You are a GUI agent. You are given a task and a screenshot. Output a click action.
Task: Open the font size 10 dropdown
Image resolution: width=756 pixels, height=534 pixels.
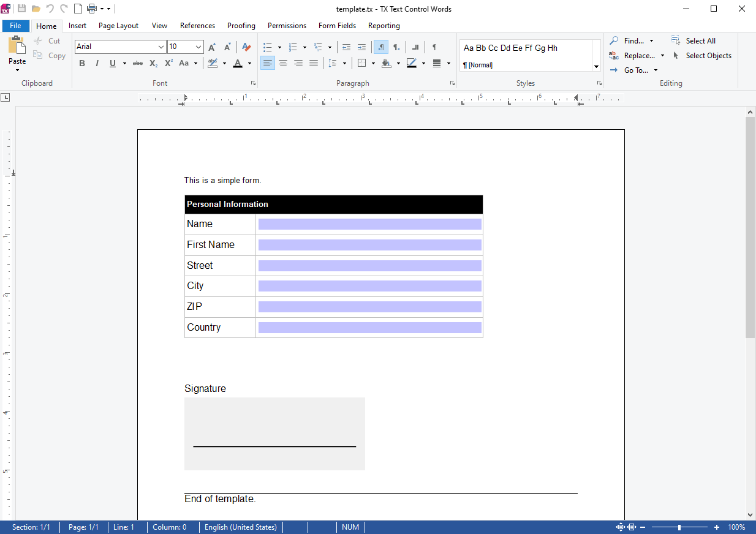[199, 47]
